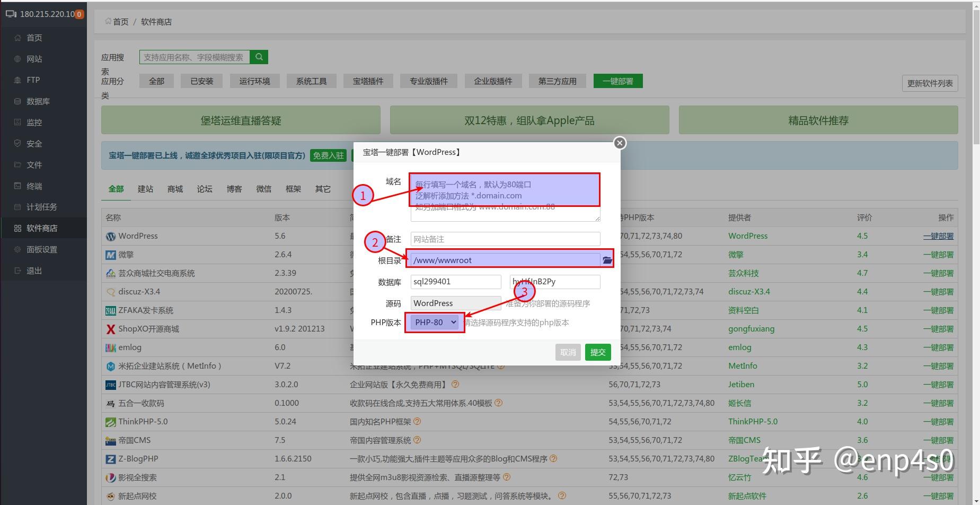Switch to the 博客 category tab
The image size is (980, 505).
(x=234, y=188)
